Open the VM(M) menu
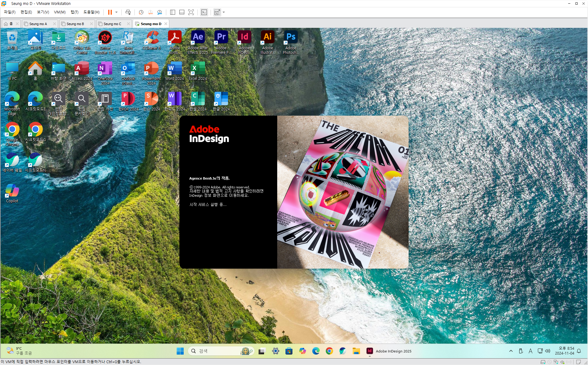 click(x=60, y=12)
